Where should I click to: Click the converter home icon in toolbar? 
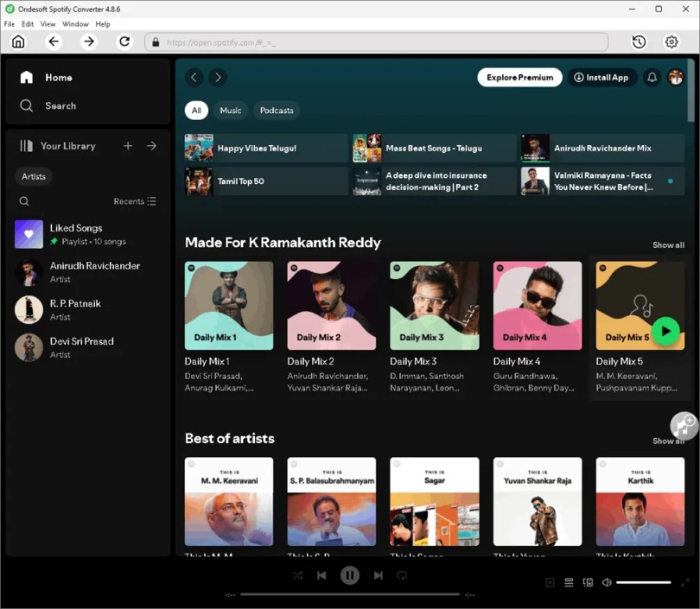[18, 41]
